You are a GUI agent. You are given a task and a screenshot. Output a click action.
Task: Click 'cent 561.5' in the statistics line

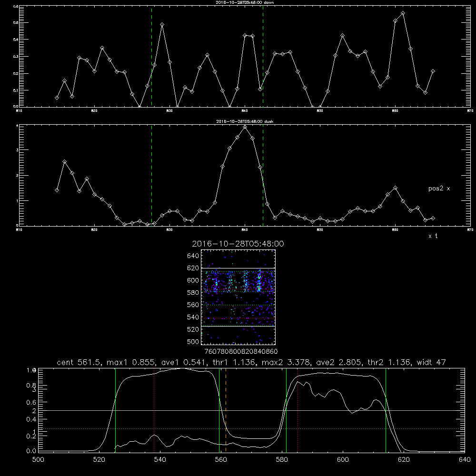[x=80, y=362]
